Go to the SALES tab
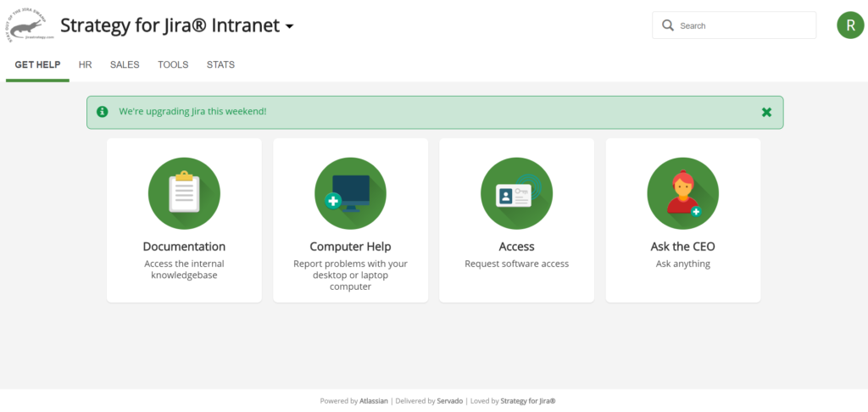The height and width of the screenshot is (412, 868). [x=125, y=64]
